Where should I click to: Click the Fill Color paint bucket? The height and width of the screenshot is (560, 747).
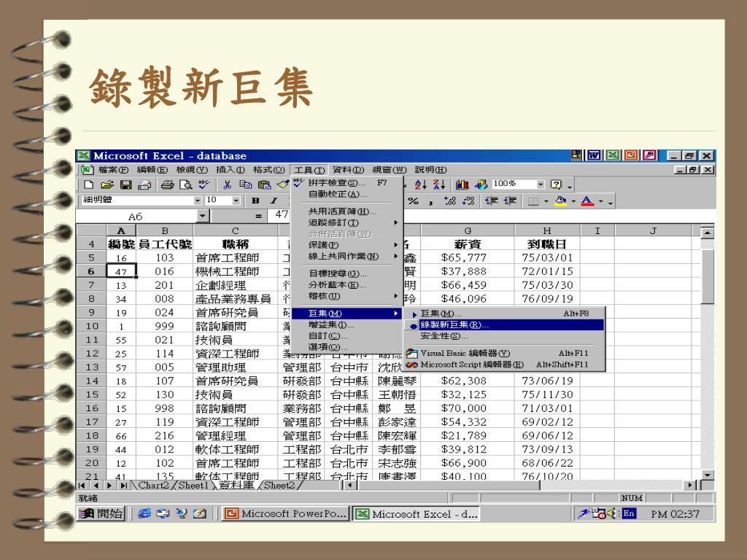tap(560, 201)
